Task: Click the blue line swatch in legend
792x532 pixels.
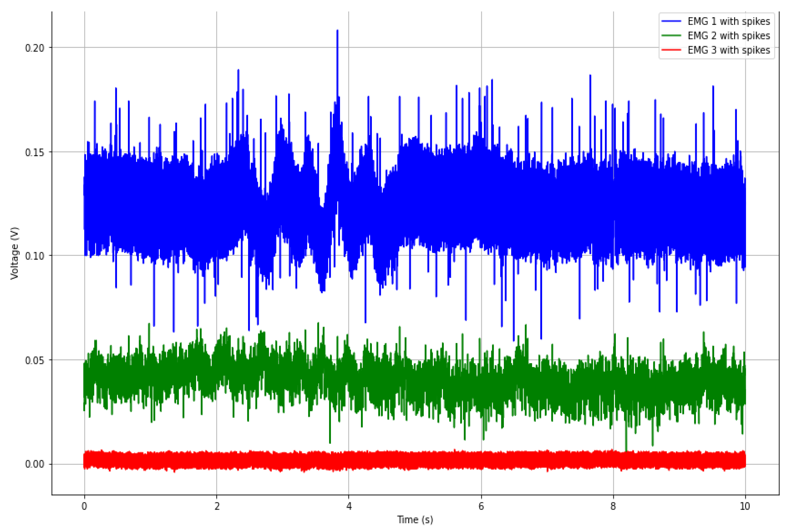Action: pos(671,21)
